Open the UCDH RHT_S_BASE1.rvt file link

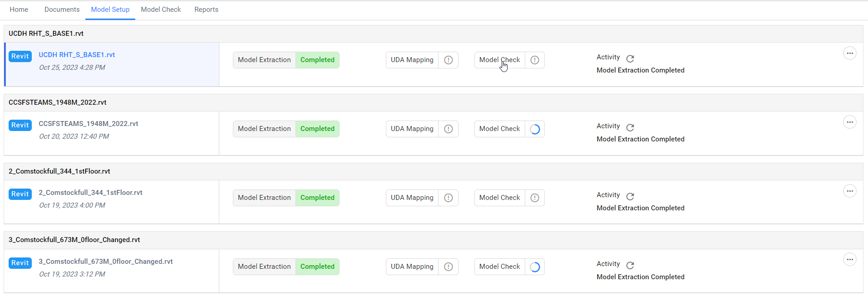[x=77, y=55]
